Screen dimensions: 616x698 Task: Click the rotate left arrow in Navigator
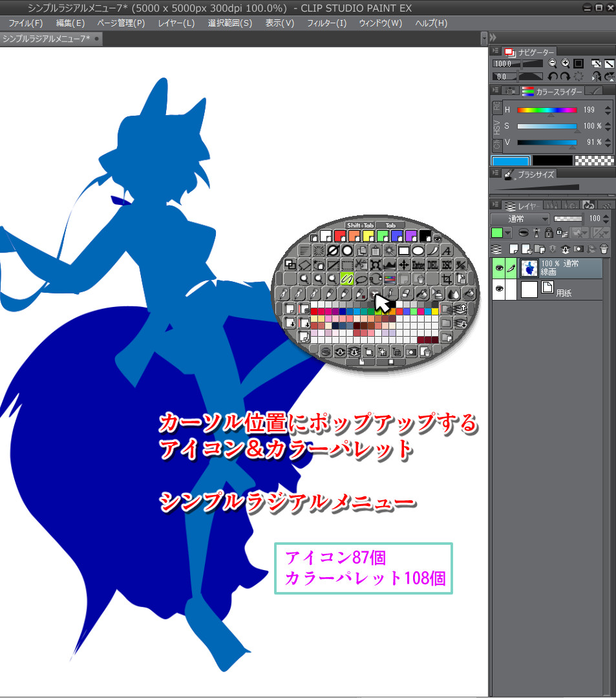(553, 76)
